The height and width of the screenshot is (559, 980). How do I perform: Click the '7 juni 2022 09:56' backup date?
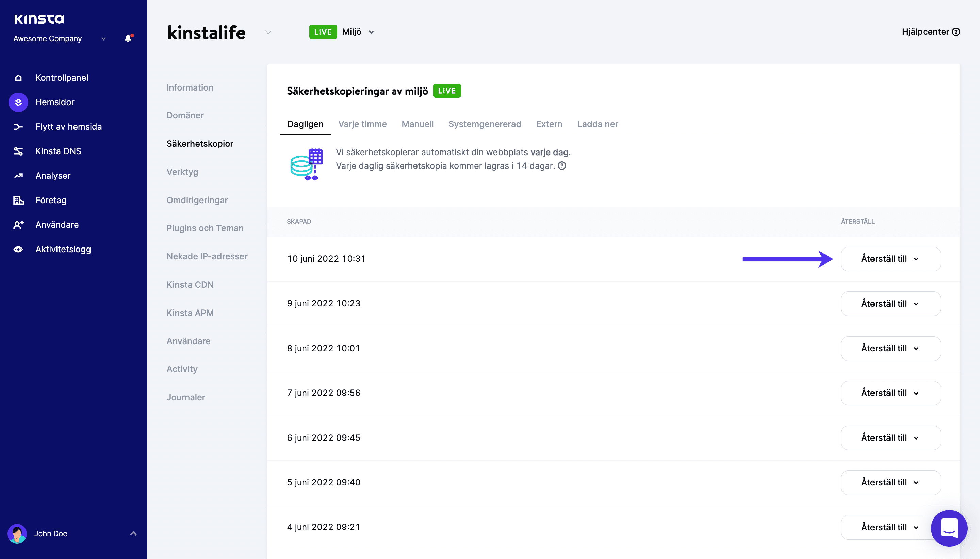[324, 393]
